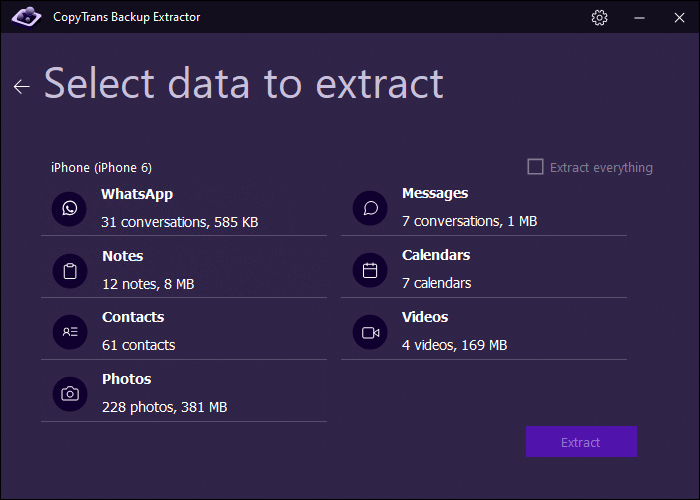Click the CopyTrans Backup Extractor logo
The width and height of the screenshot is (700, 500).
pyautogui.click(x=26, y=17)
